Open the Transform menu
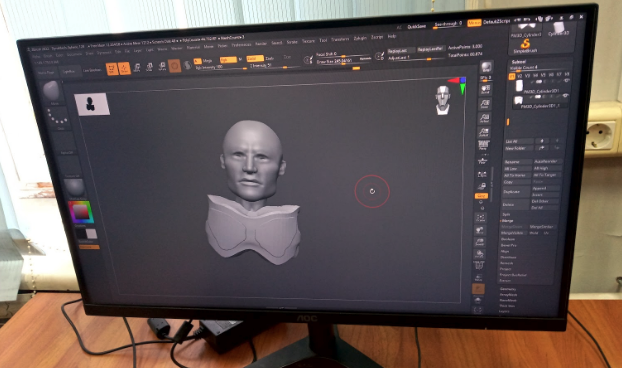Viewport: 622px width, 368px height. pos(340,39)
